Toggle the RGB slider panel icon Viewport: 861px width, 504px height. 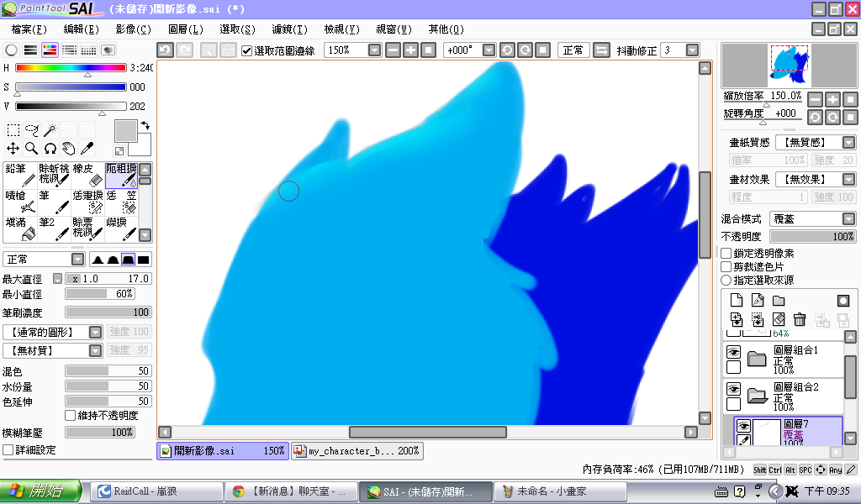coord(31,50)
